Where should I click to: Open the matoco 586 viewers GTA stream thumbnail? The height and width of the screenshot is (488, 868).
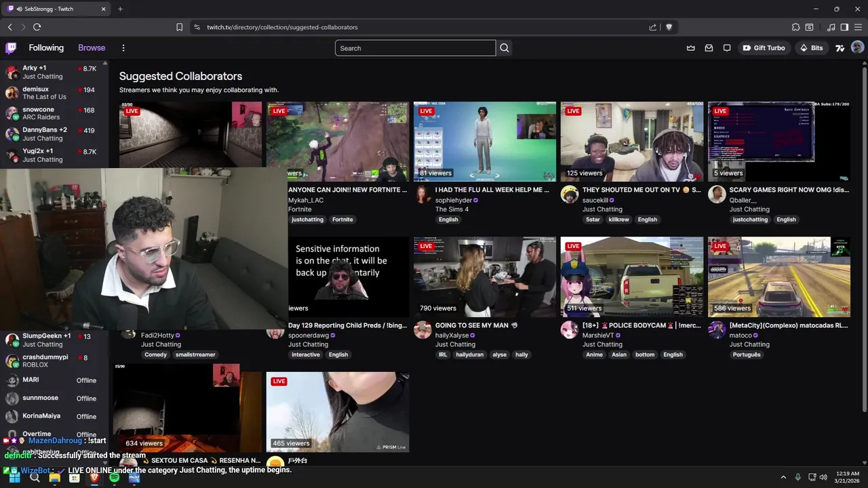[x=779, y=277]
